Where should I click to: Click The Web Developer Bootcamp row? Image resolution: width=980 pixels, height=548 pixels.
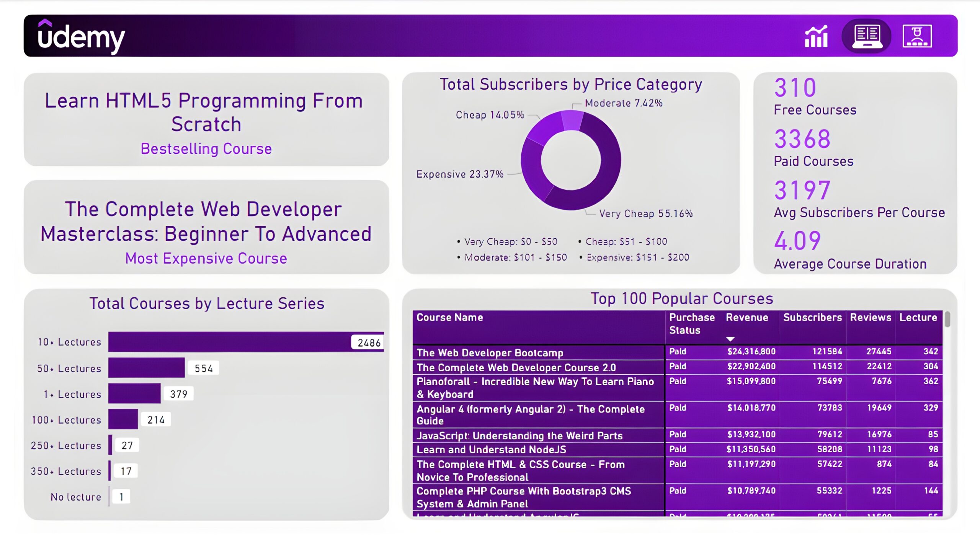490,352
